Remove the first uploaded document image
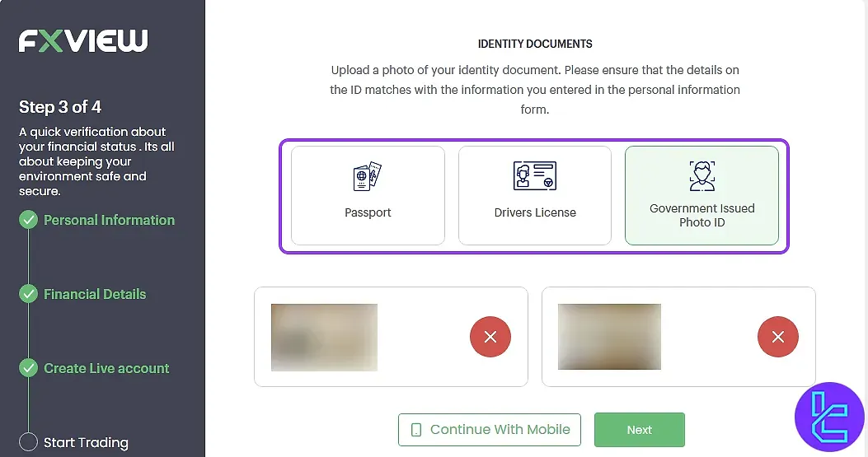Image resolution: width=868 pixels, height=457 pixels. point(490,337)
